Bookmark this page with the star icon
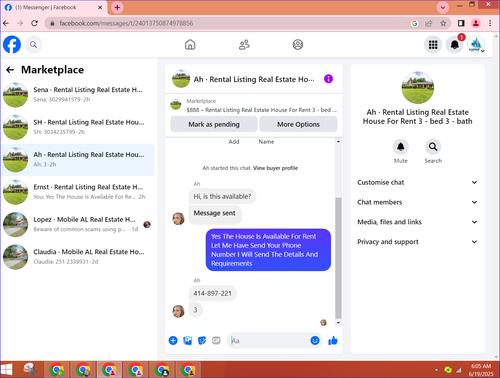This screenshot has height=378, width=500. pos(443,23)
